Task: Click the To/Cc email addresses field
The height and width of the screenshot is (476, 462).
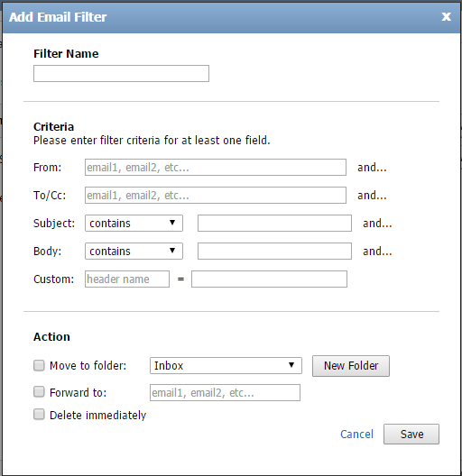Action: pyautogui.click(x=216, y=196)
